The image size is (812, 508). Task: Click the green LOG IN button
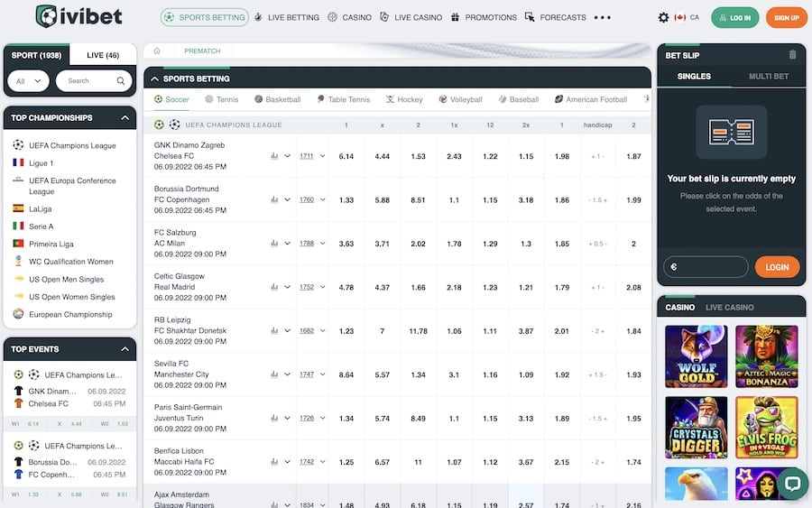(734, 18)
